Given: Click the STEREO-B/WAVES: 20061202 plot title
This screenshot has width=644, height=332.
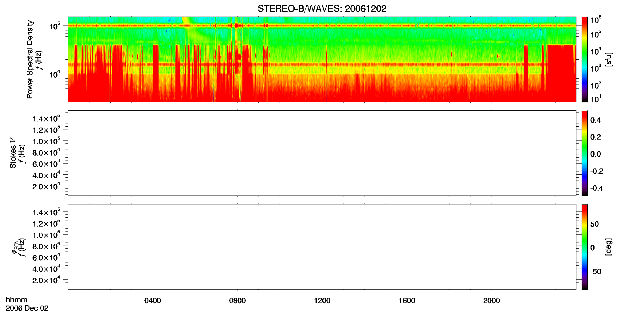Looking at the screenshot, I should coord(322,9).
